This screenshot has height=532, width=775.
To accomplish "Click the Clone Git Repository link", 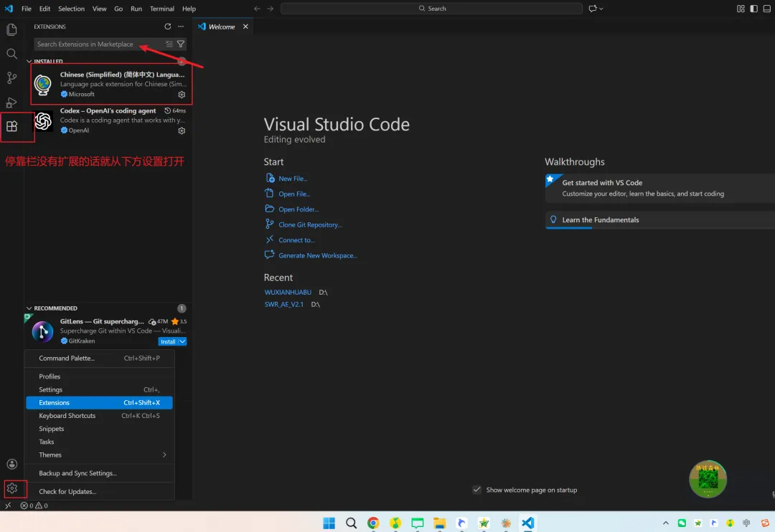I will (310, 224).
